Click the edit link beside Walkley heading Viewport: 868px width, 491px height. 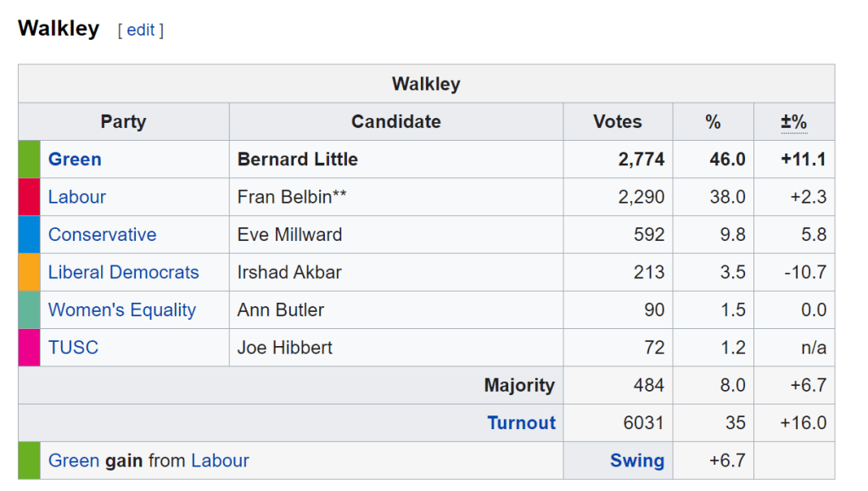click(141, 30)
